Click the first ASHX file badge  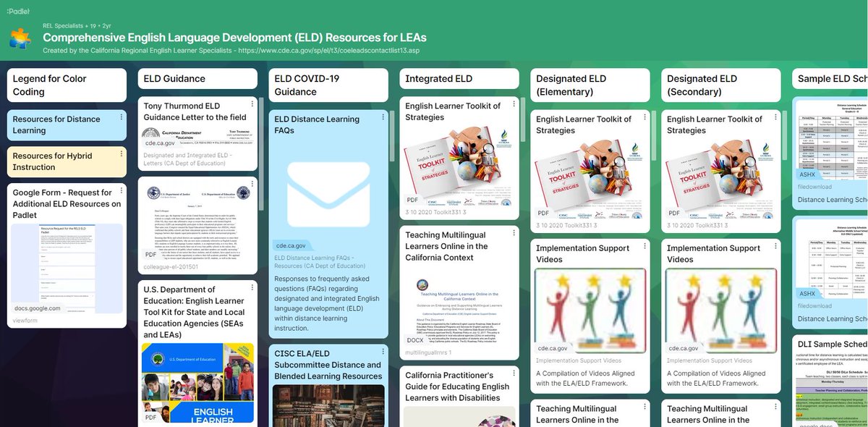coord(807,174)
